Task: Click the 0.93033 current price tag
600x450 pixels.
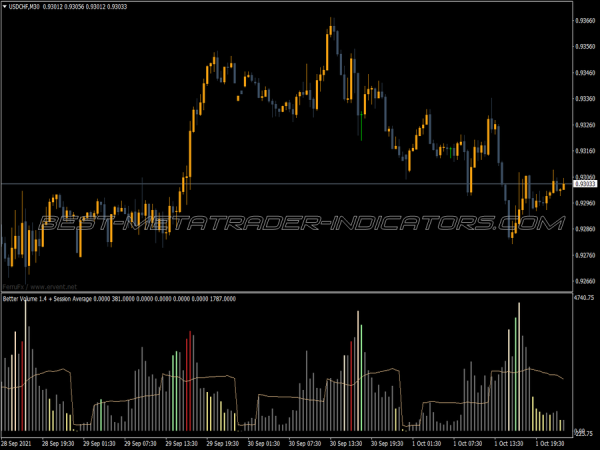Action: pos(585,184)
